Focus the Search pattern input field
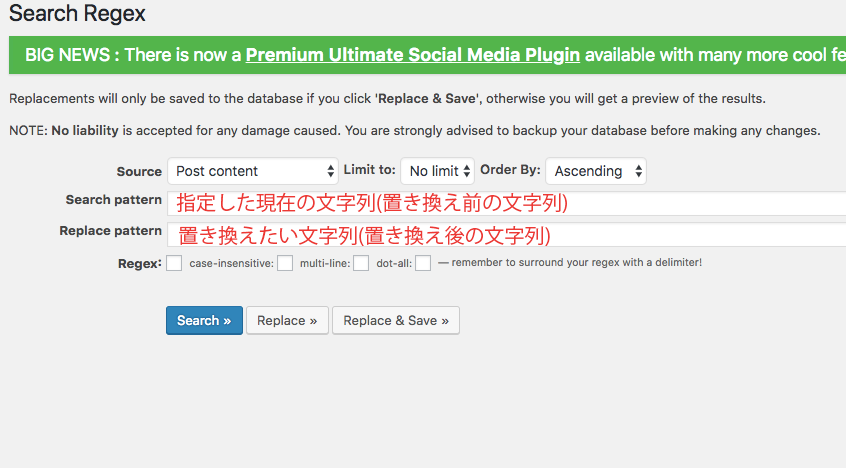This screenshot has height=468, width=846. coord(508,203)
